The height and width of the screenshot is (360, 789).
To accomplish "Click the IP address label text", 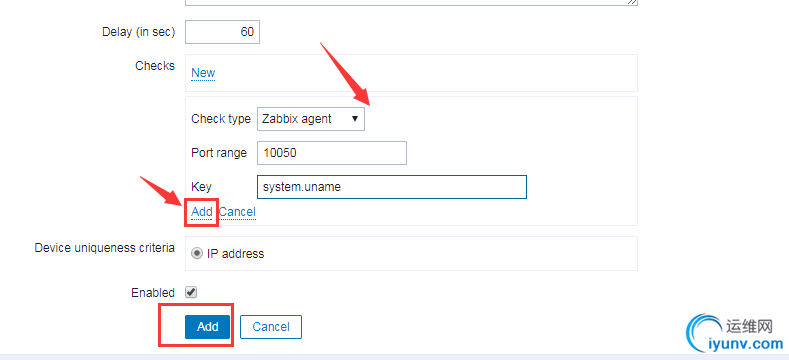I will [x=235, y=254].
